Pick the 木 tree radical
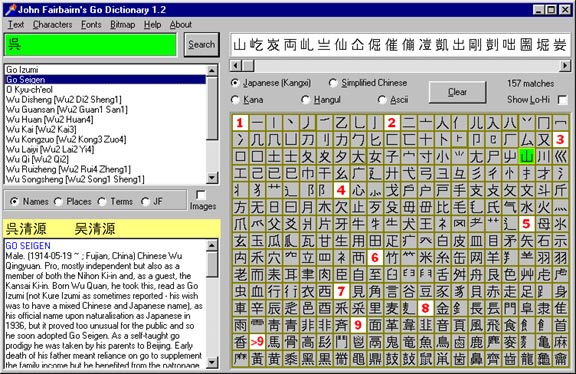 click(324, 207)
